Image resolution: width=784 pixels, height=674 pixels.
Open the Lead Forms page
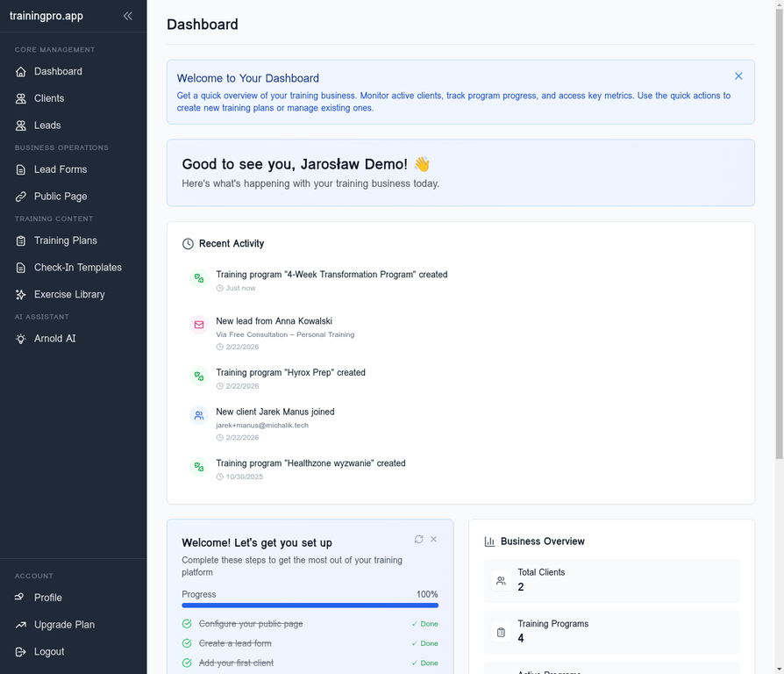tap(60, 169)
